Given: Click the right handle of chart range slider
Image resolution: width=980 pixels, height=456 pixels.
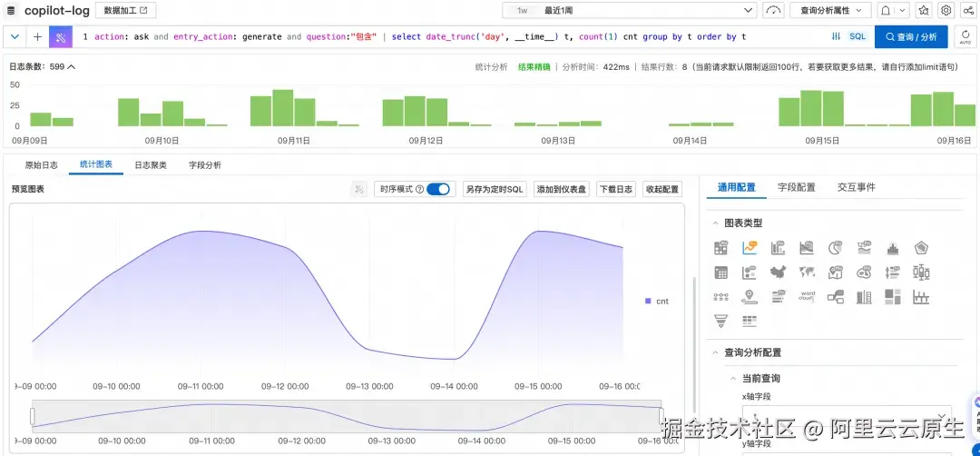Looking at the screenshot, I should pos(661,416).
